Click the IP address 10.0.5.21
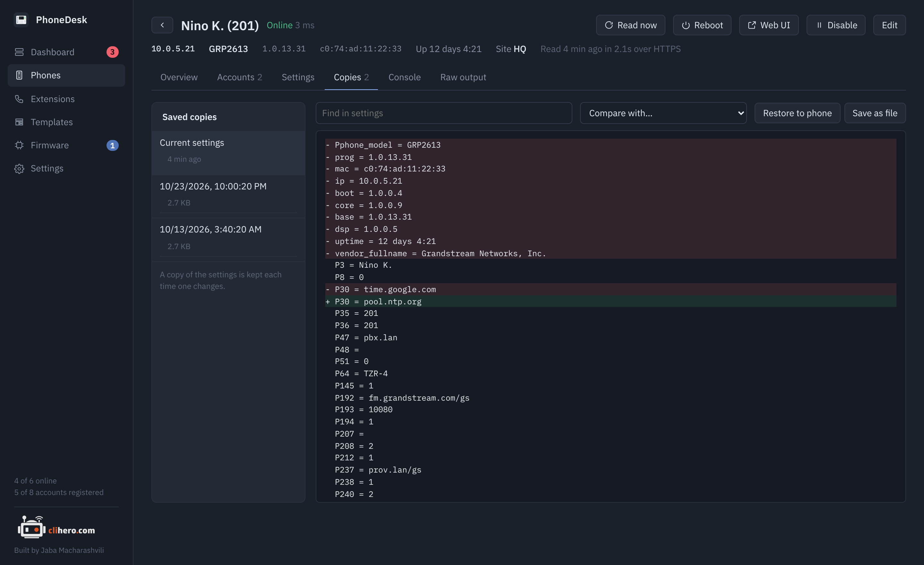This screenshot has width=924, height=565. [x=173, y=49]
